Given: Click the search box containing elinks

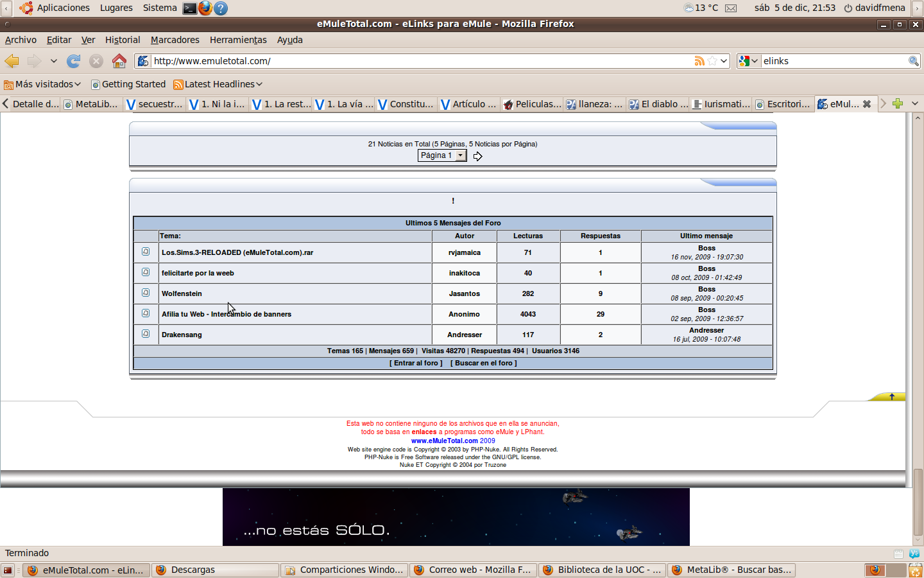Looking at the screenshot, I should (x=834, y=61).
